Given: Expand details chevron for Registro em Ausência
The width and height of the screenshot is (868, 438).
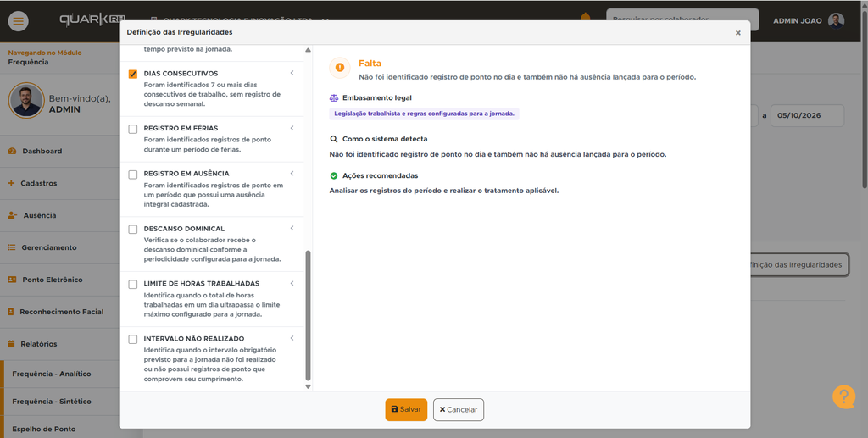Looking at the screenshot, I should 292,173.
